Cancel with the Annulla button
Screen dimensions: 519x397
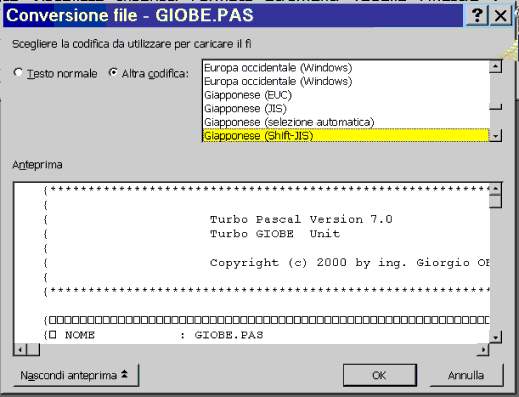[466, 375]
